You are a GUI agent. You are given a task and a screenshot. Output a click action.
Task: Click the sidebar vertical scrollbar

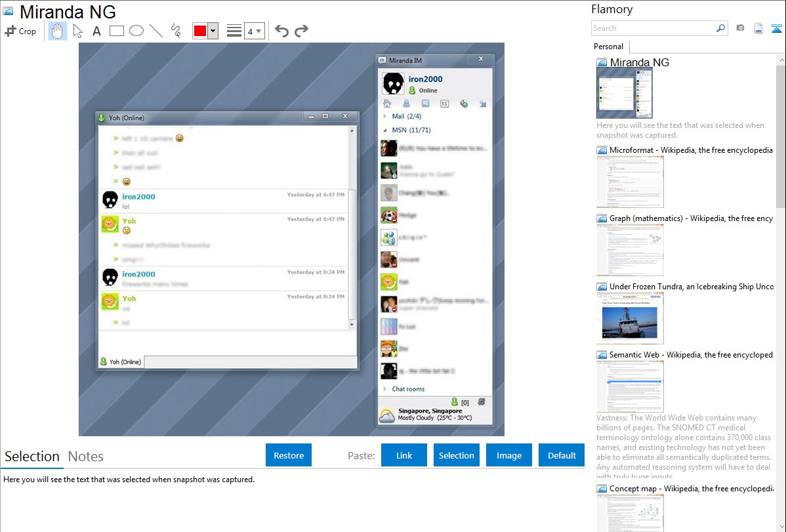pyautogui.click(x=781, y=135)
